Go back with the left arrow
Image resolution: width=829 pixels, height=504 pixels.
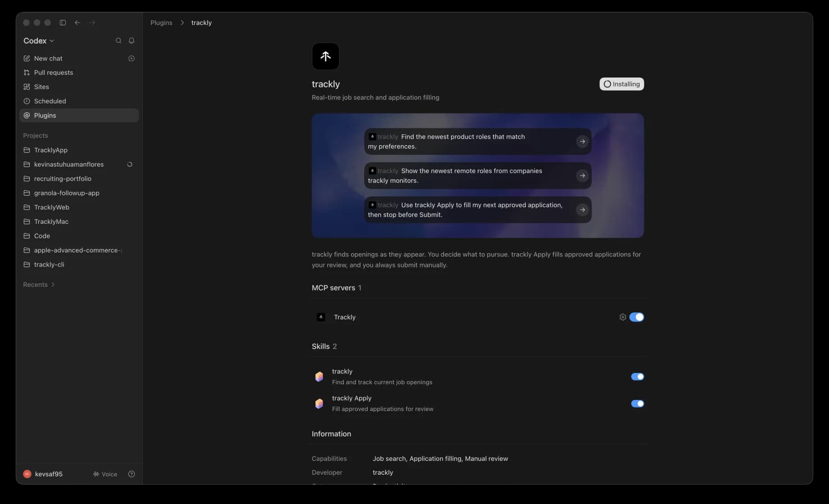[x=77, y=23]
